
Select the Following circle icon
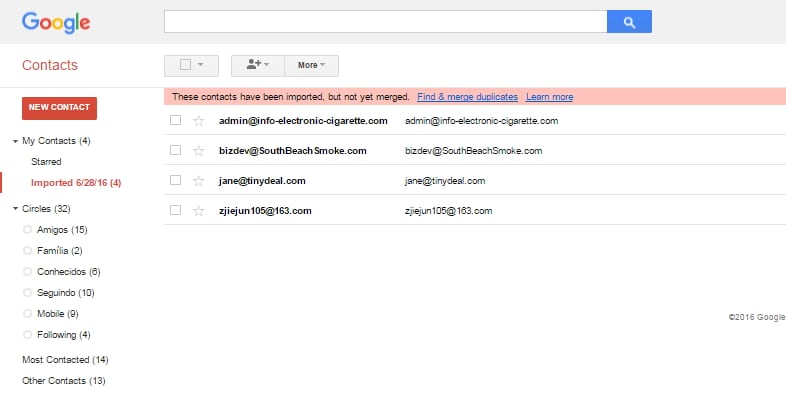pyautogui.click(x=28, y=335)
